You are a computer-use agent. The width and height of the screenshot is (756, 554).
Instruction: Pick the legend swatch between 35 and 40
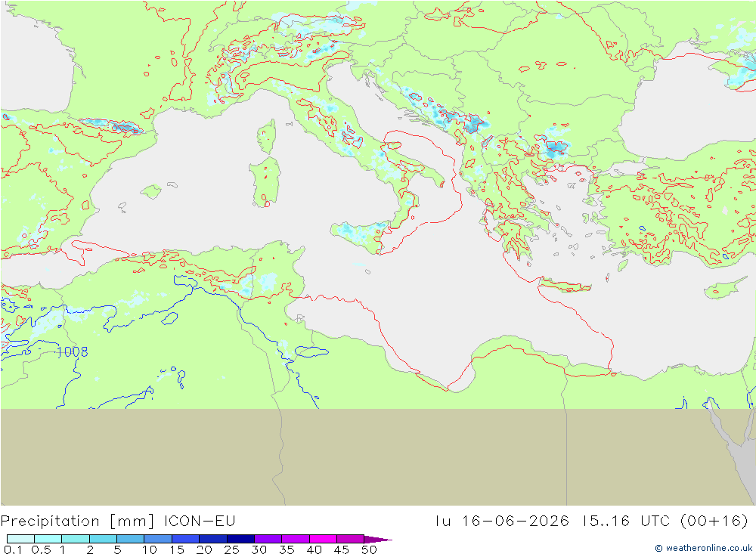click(296, 539)
